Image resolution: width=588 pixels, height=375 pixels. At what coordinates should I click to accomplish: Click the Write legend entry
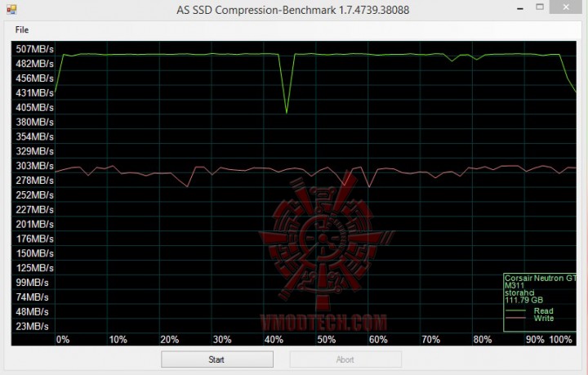544,319
